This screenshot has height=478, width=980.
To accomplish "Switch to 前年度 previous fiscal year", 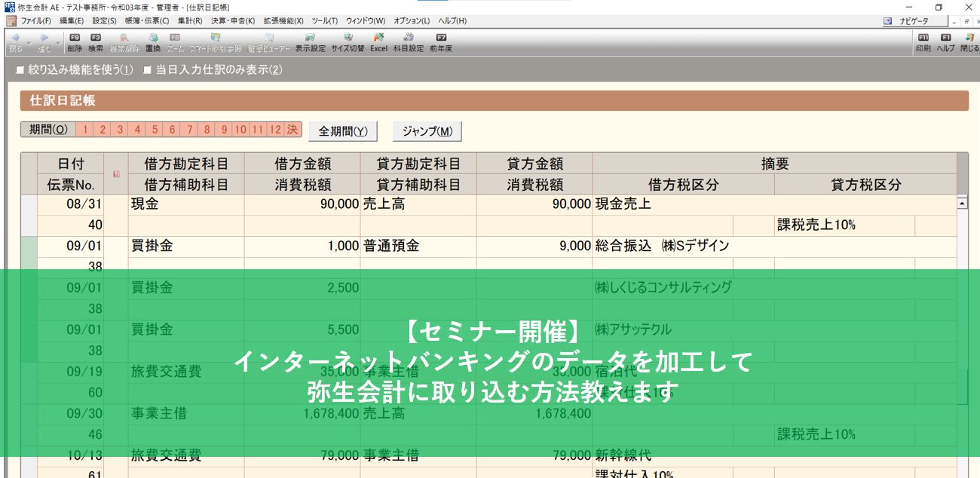I will 441,42.
